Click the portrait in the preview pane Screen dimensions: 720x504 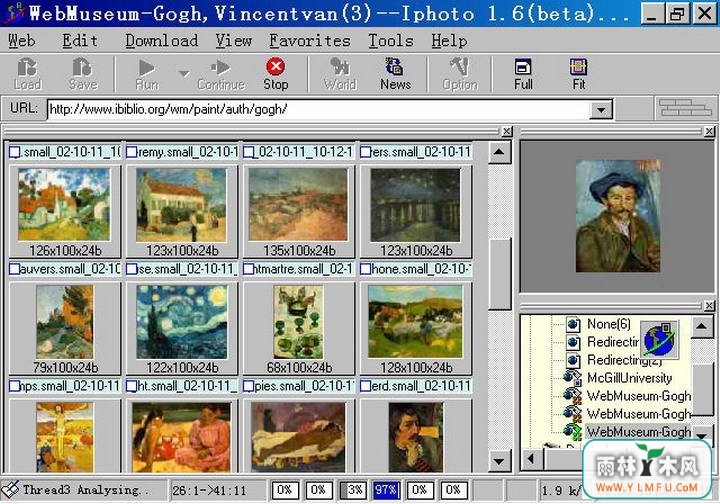coord(618,216)
